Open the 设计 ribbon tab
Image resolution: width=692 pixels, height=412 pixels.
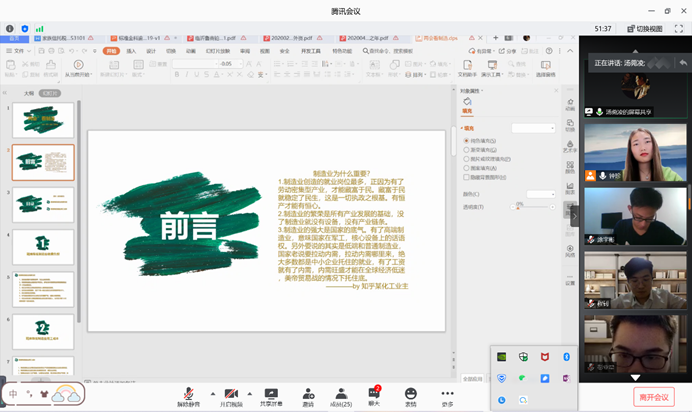(x=151, y=50)
